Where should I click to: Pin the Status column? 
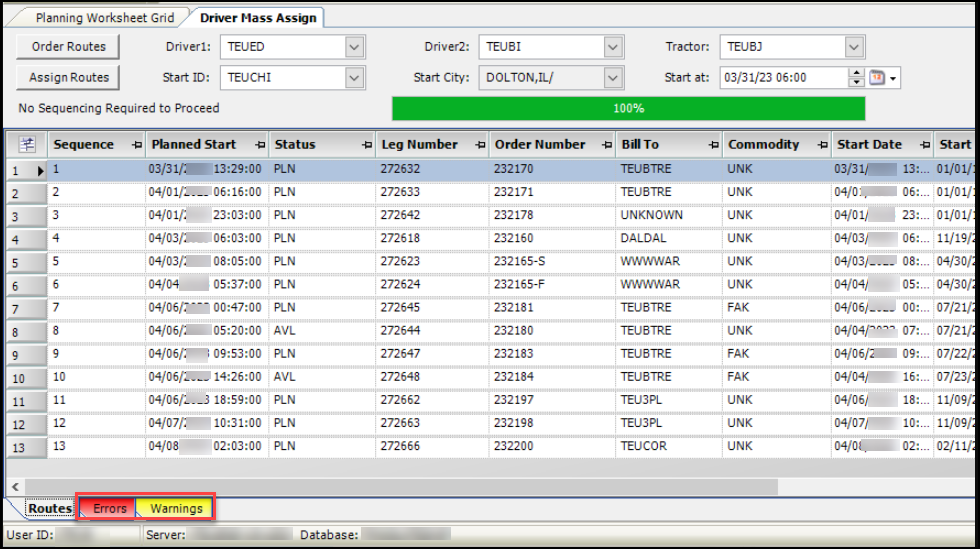[x=366, y=145]
